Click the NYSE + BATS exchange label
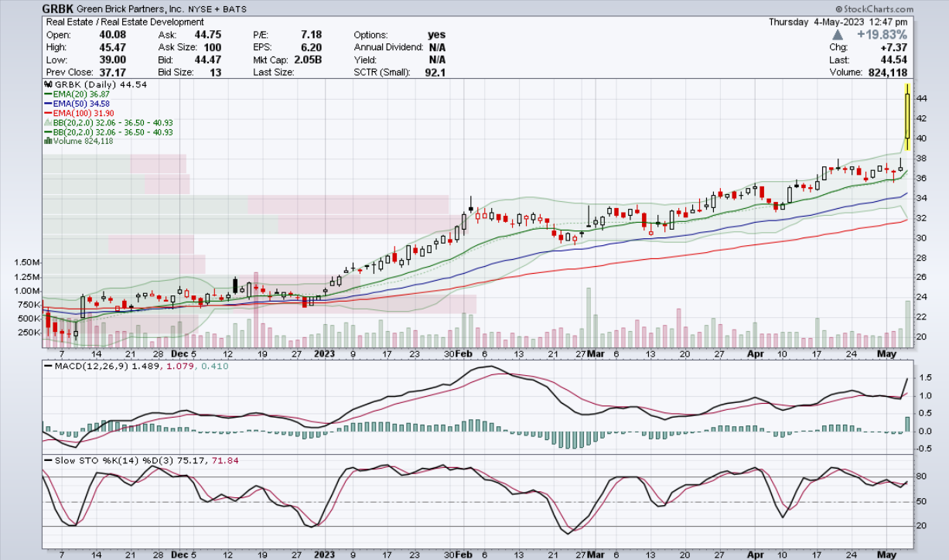The width and height of the screenshot is (949, 560). pyautogui.click(x=217, y=9)
